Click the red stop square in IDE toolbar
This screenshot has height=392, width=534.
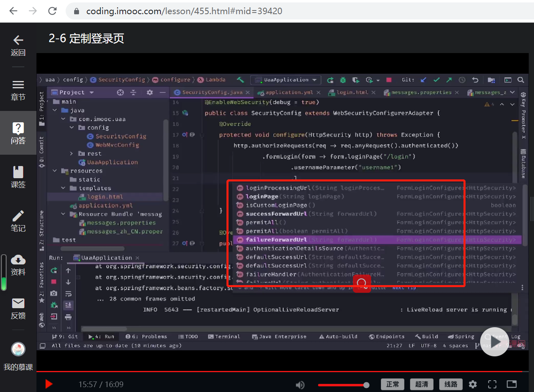(389, 80)
